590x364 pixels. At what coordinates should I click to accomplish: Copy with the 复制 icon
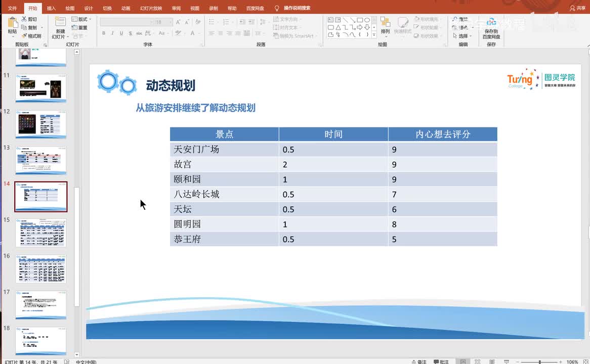(x=24, y=27)
